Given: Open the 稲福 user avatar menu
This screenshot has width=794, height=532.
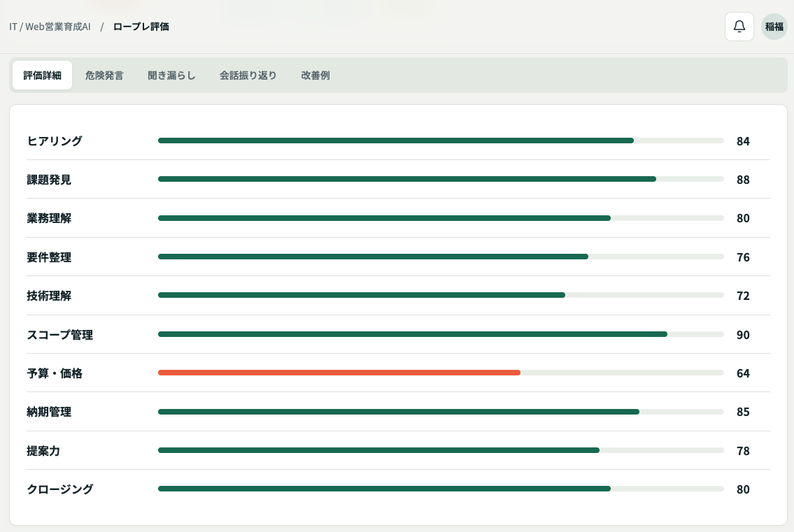Looking at the screenshot, I should coord(774,27).
